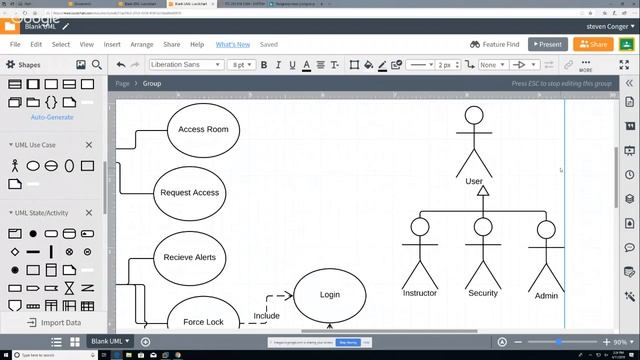Screen dimensions: 640x360
Task: Open the text color picker
Action: pyautogui.click(x=307, y=65)
